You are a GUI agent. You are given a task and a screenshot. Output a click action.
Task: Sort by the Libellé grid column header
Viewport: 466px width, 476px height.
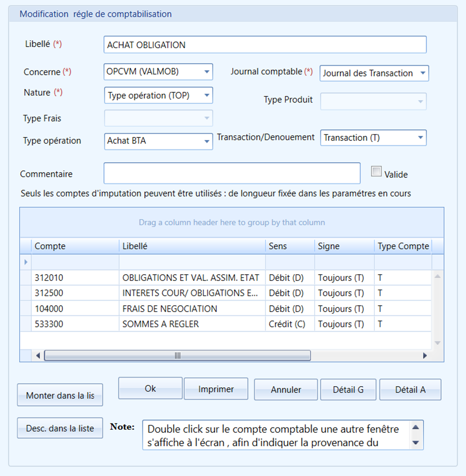coord(192,246)
